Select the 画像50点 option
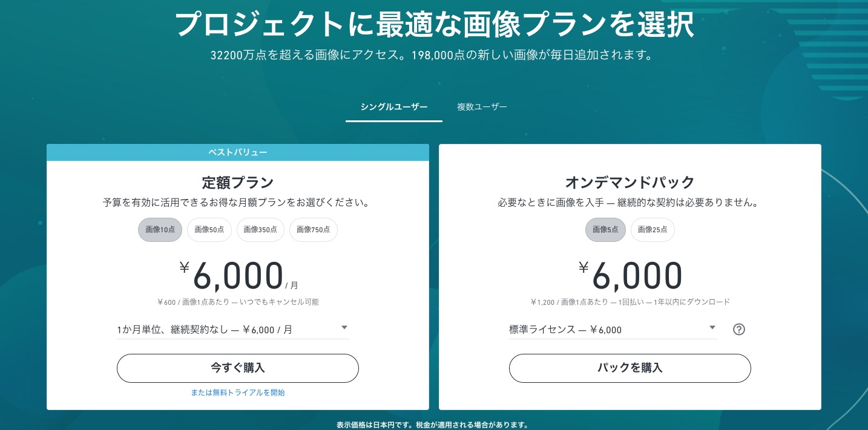 209,230
